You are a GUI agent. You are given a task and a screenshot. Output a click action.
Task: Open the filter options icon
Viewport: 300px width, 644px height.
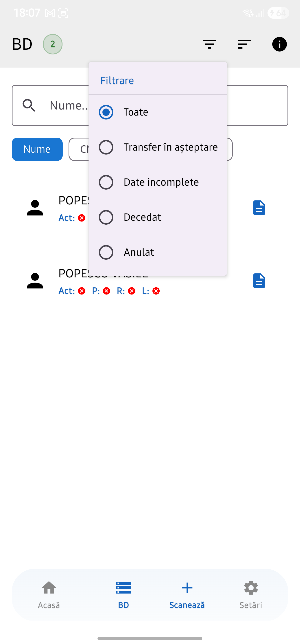(x=209, y=44)
